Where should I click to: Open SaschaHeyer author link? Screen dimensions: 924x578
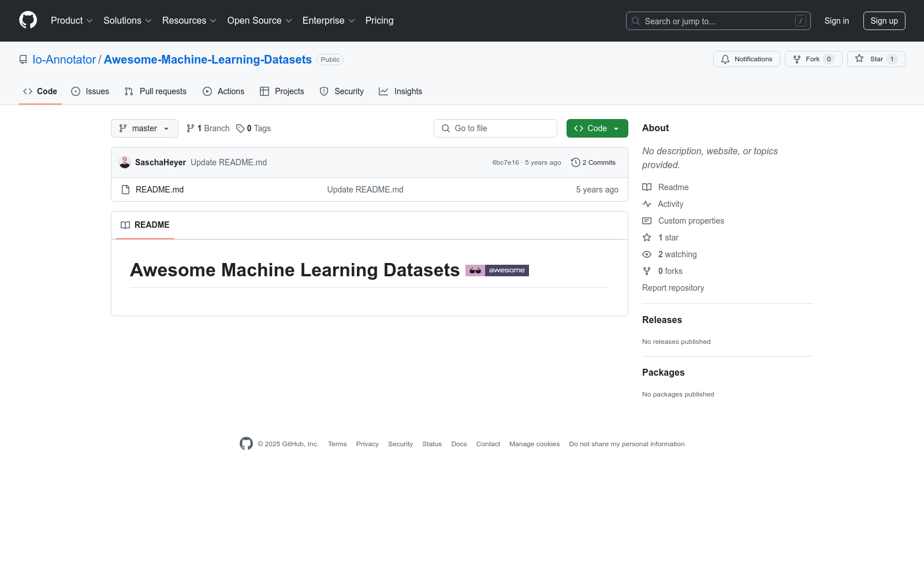[161, 162]
